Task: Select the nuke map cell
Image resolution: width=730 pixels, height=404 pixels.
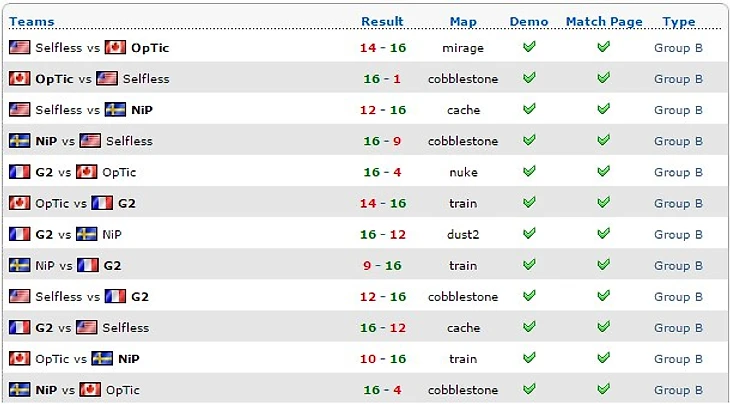Action: (x=463, y=172)
